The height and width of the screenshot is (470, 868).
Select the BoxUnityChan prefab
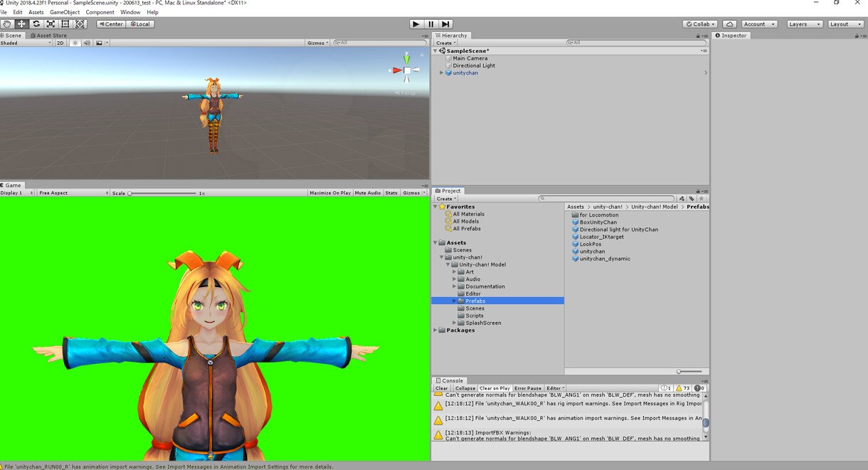pyautogui.click(x=598, y=222)
